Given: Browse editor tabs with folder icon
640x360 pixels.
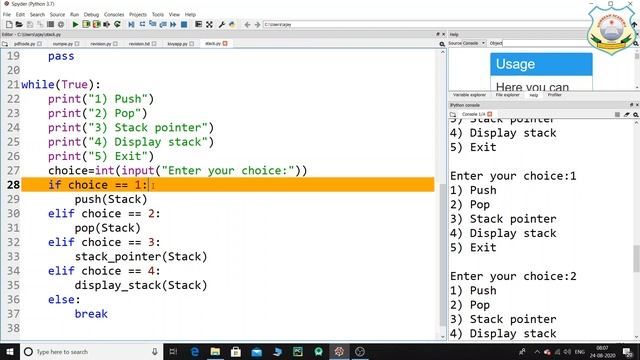Looking at the screenshot, I should tap(5, 43).
